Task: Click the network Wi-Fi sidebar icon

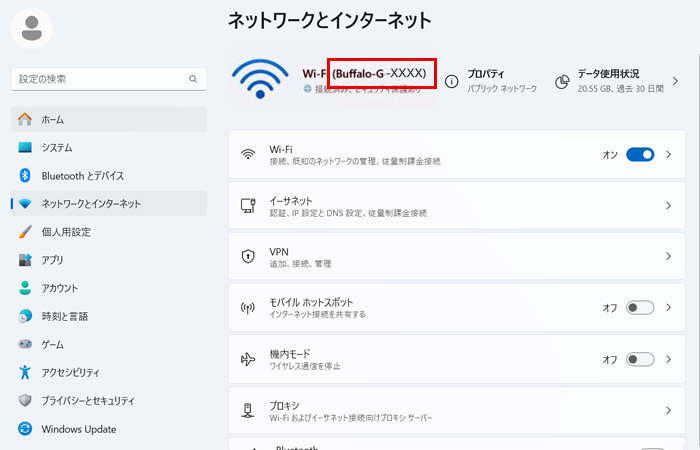Action: pyautogui.click(x=25, y=204)
